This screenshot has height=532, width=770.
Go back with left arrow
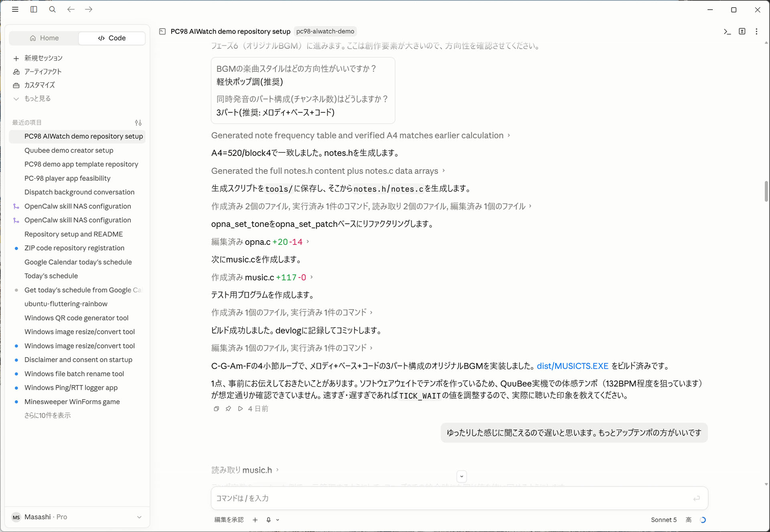71,9
